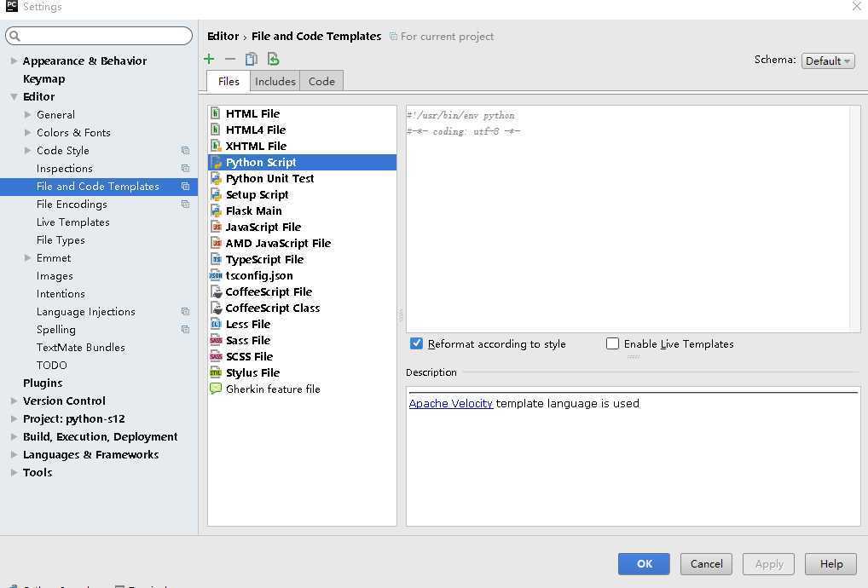Click the OK button
The height and width of the screenshot is (588, 868).
(x=644, y=563)
